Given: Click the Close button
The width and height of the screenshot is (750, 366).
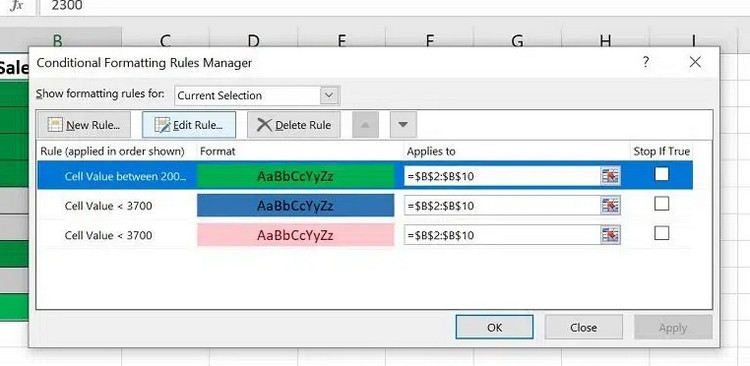Looking at the screenshot, I should [584, 327].
